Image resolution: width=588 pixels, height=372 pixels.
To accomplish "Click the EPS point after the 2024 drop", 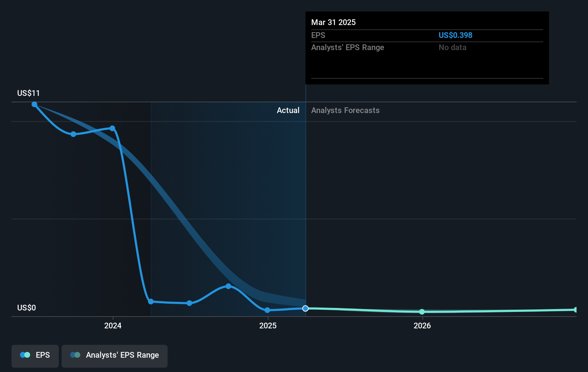I will click(151, 302).
